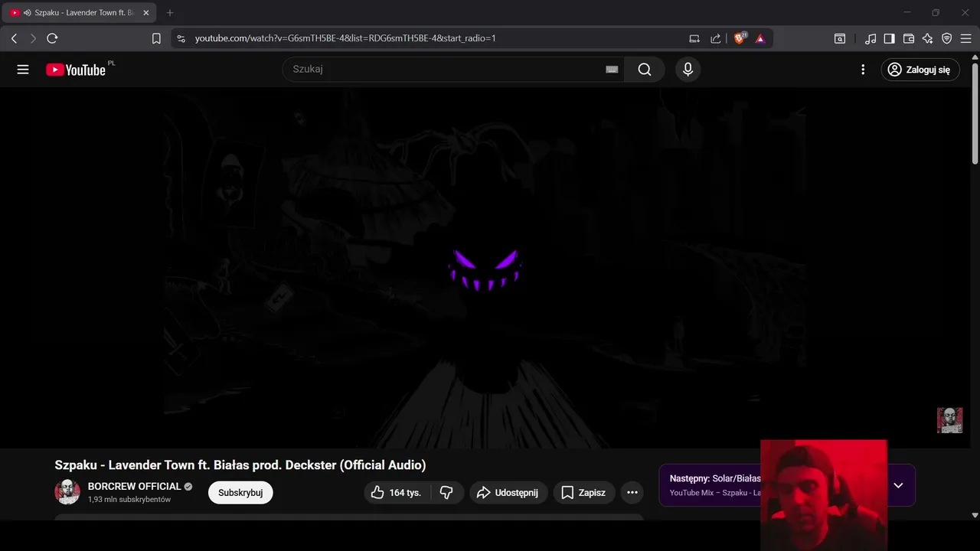Open Brave Shields lion icon
Viewport: 980px width, 551px height.
point(740,38)
